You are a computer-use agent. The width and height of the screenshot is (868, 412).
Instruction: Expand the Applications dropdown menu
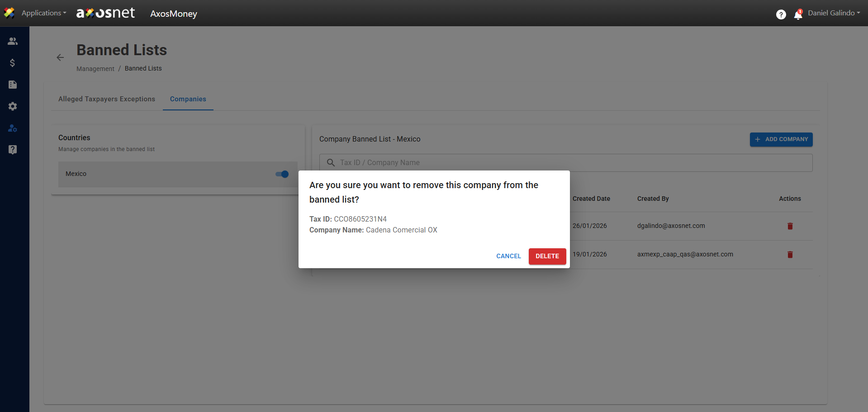tap(43, 13)
